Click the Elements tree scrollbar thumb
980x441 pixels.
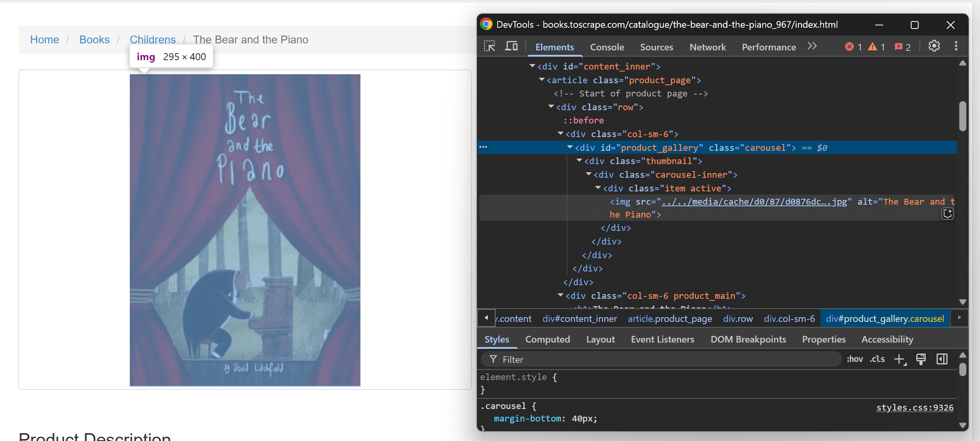coord(962,116)
